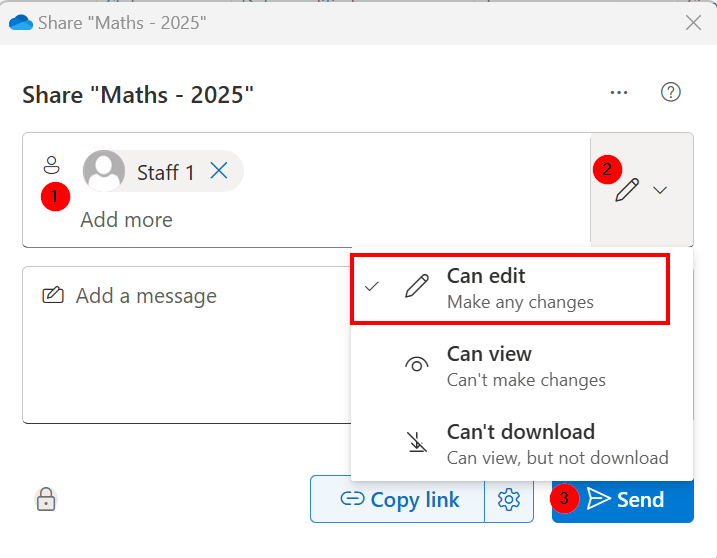
Task: Click the lock permissions icon
Action: tap(45, 499)
